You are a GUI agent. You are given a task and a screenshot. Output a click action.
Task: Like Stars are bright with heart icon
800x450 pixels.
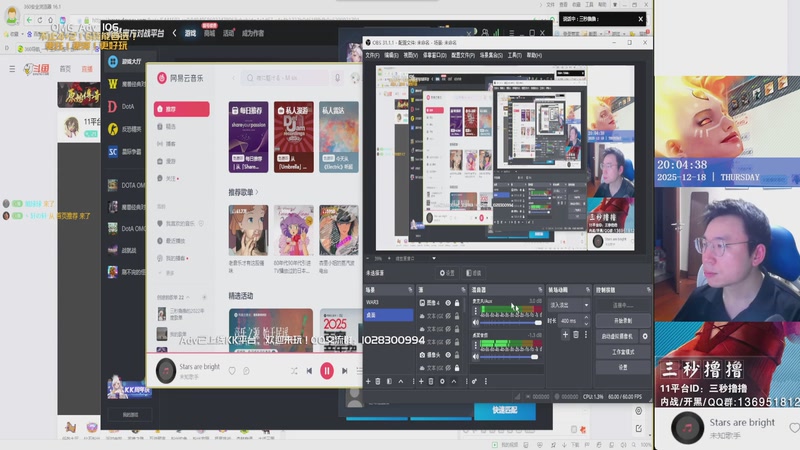[232, 371]
